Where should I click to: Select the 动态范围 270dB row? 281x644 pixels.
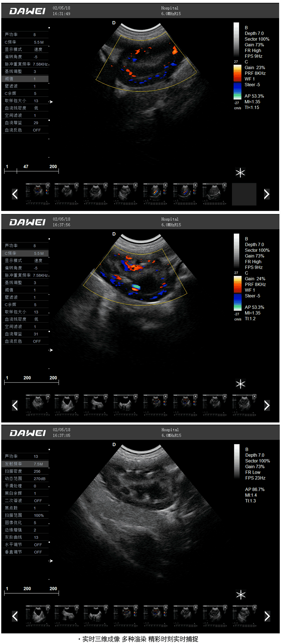[x=25, y=479]
